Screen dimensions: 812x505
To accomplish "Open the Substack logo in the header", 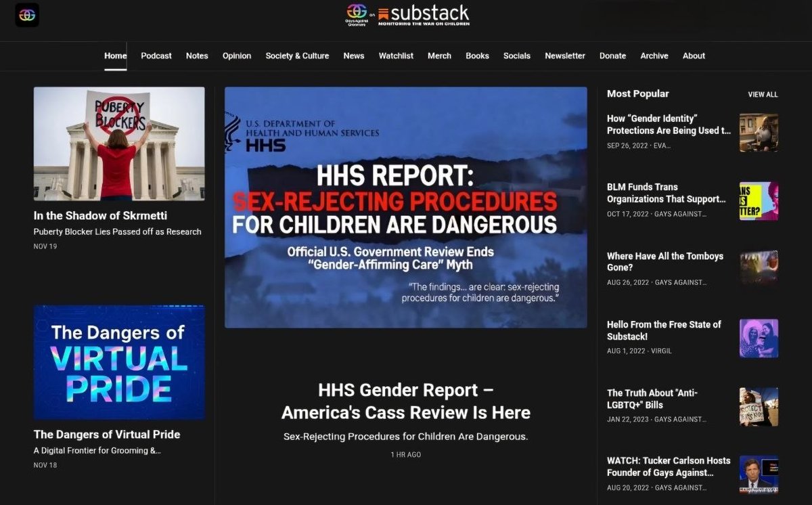I will point(424,15).
